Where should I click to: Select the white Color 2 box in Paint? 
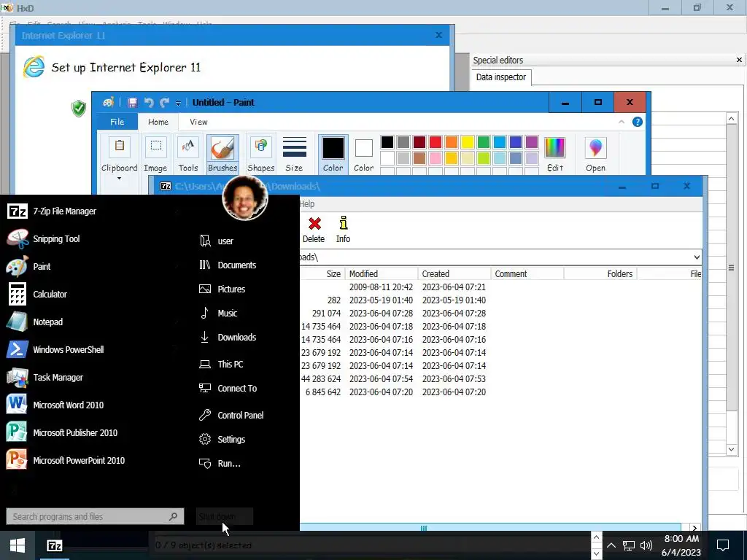[363, 155]
